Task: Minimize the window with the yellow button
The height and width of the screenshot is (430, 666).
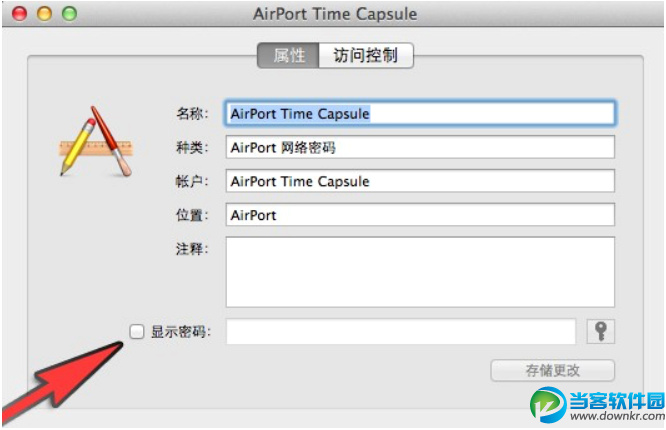Action: click(x=44, y=14)
